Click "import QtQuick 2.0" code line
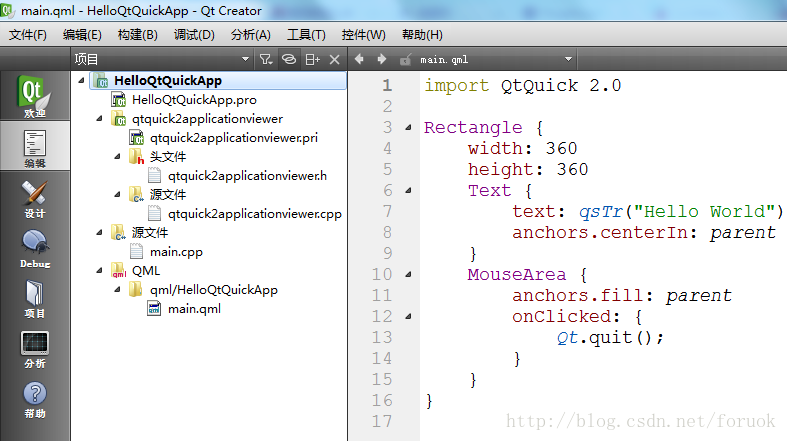Screen dimensions: 787x441 pos(522,86)
